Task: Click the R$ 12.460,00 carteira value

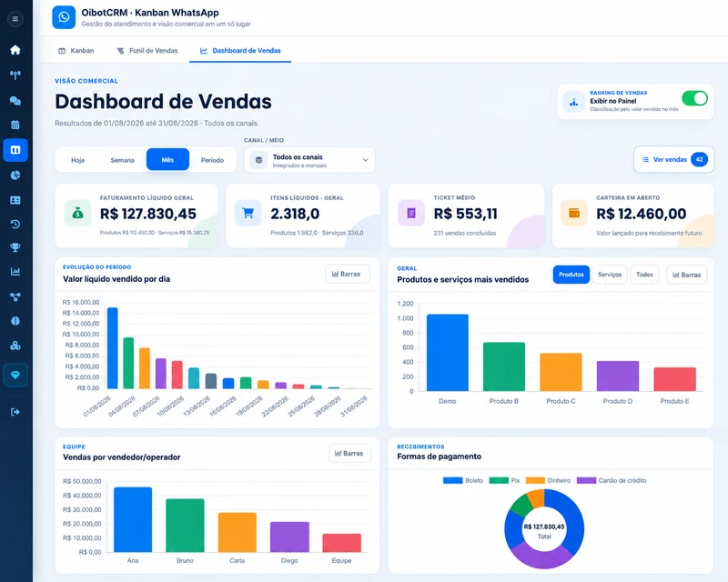Action: coord(642,214)
